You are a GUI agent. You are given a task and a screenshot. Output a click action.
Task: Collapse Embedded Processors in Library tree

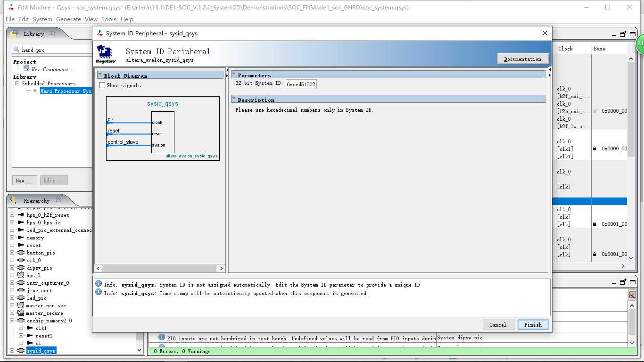pyautogui.click(x=17, y=83)
